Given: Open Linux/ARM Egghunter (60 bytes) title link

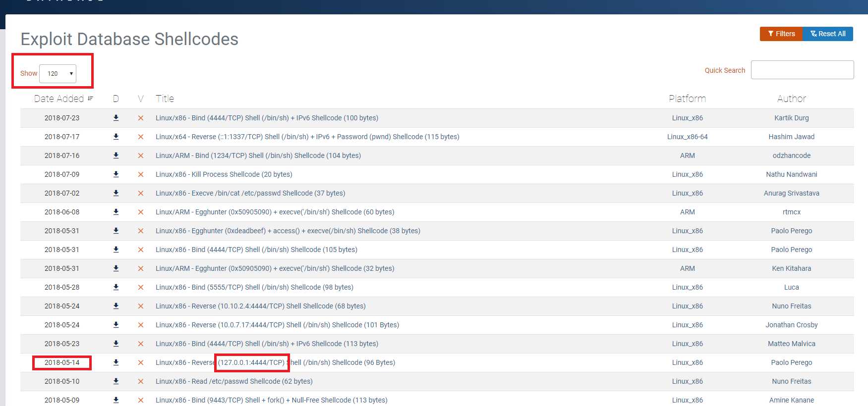Looking at the screenshot, I should point(275,212).
